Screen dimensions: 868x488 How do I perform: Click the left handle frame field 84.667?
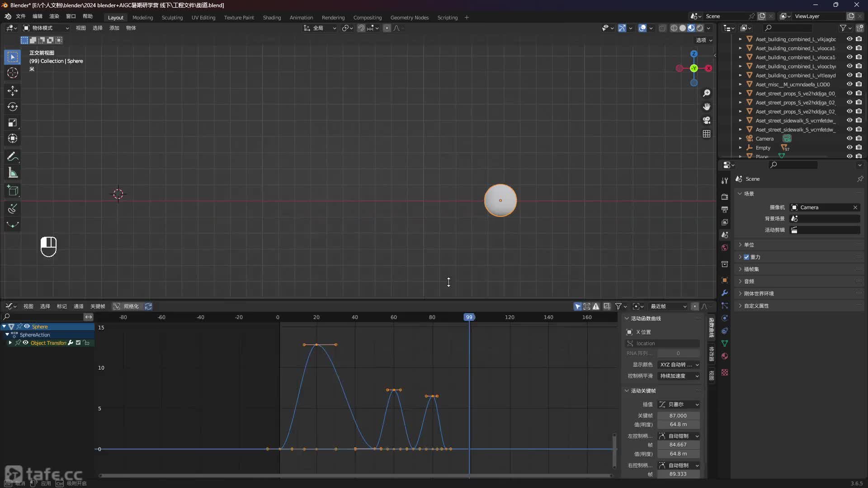[678, 445]
